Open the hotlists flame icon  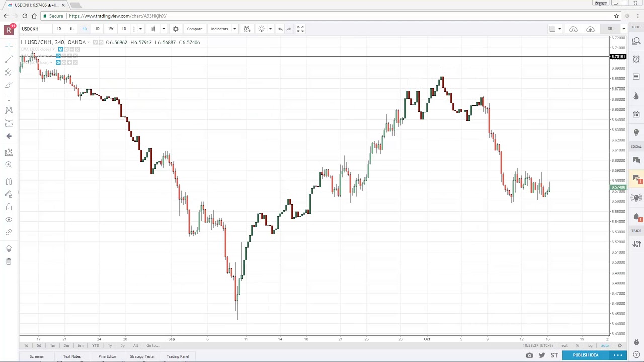click(636, 96)
